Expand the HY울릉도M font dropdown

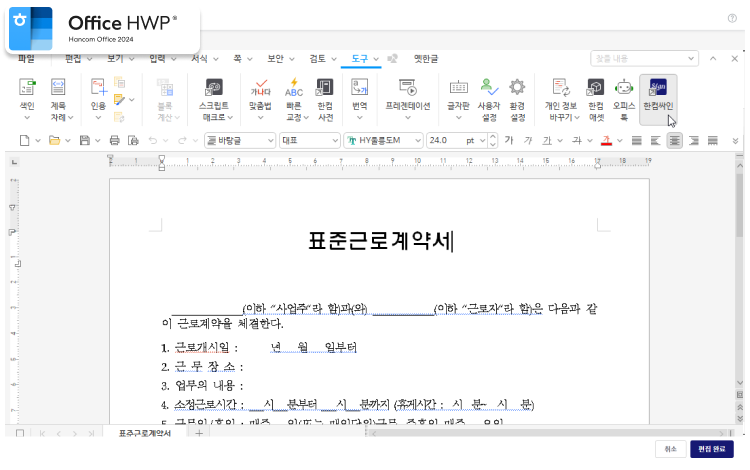tap(418, 141)
